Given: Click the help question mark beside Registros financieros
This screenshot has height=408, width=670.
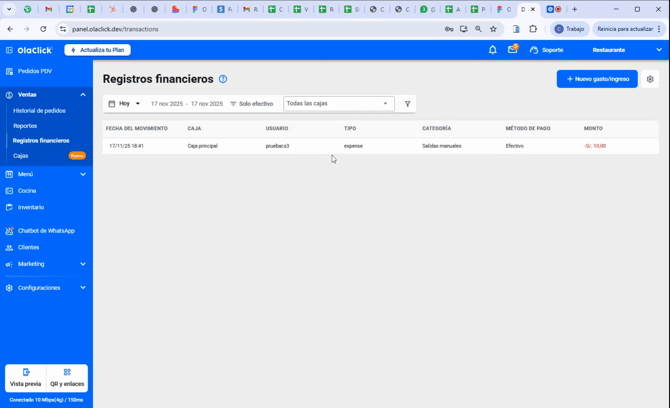Looking at the screenshot, I should [x=223, y=79].
